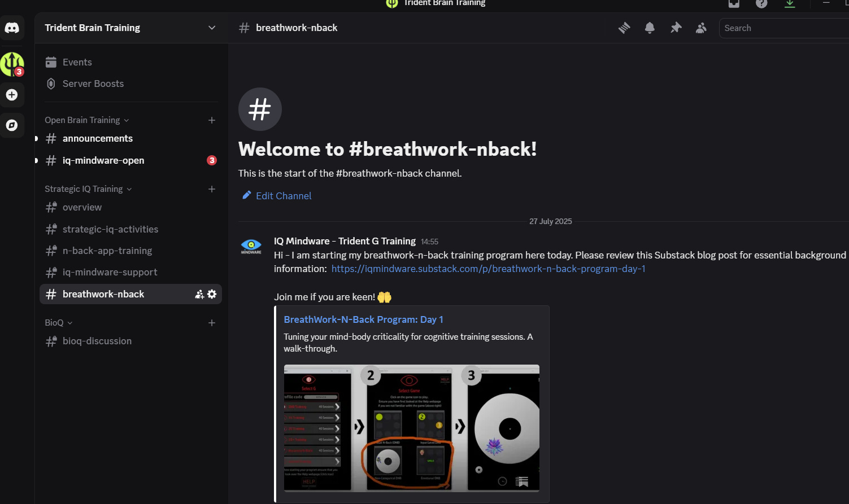Image resolution: width=849 pixels, height=504 pixels.
Task: Open the overview channel
Action: 130,207
